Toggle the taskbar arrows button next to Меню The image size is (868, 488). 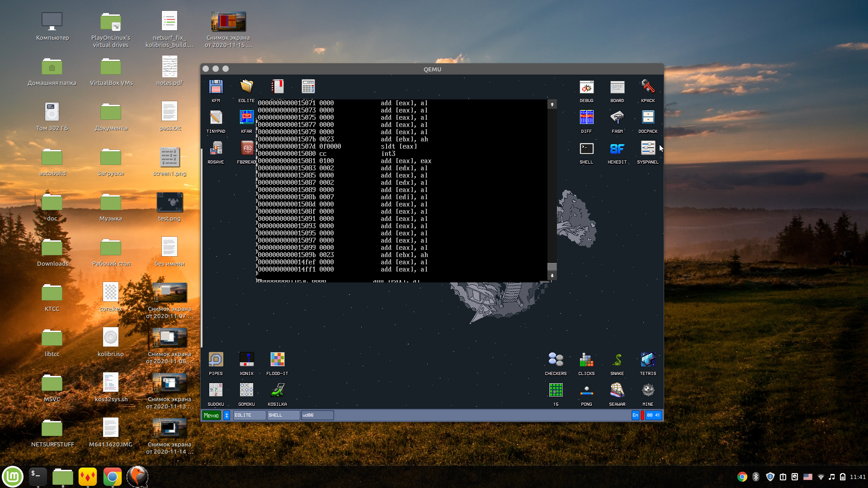coord(227,415)
